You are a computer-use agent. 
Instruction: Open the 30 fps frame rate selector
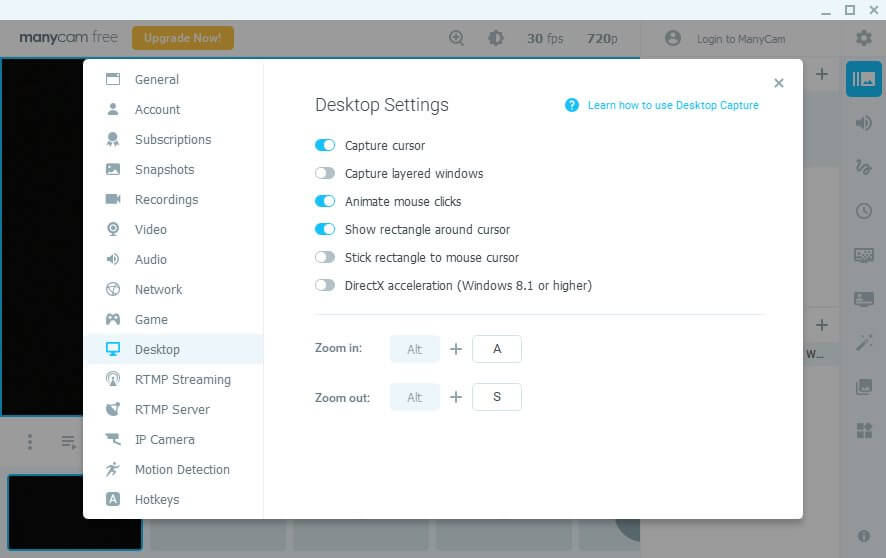[545, 38]
